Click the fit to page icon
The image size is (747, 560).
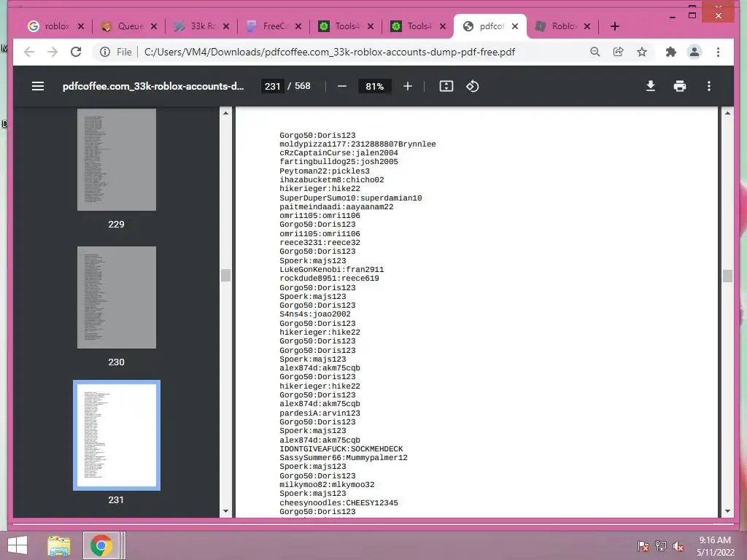(446, 86)
